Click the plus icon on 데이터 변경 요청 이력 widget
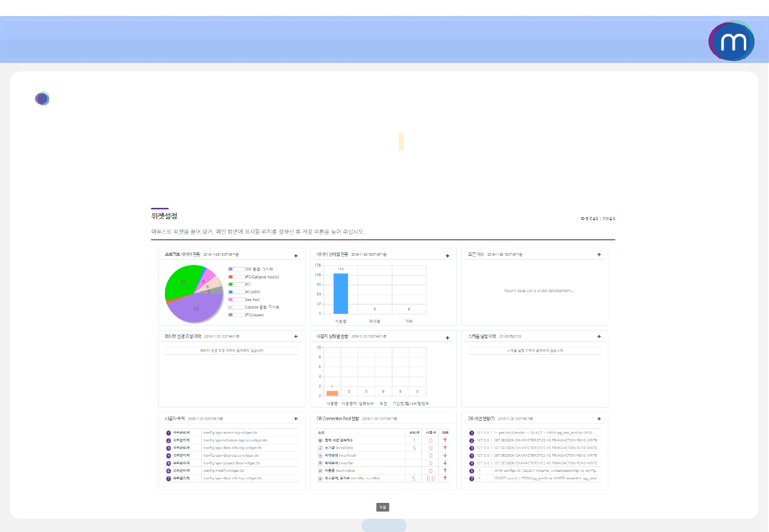 click(296, 336)
